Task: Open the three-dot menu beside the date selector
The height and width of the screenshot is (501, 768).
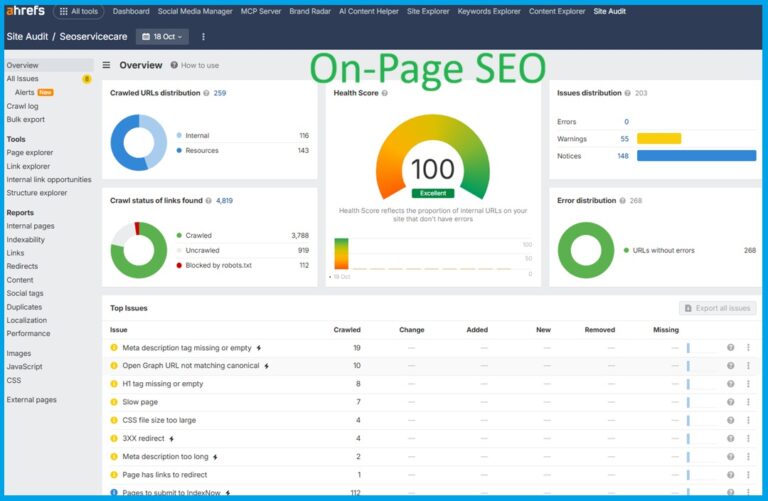Action: pyautogui.click(x=203, y=37)
